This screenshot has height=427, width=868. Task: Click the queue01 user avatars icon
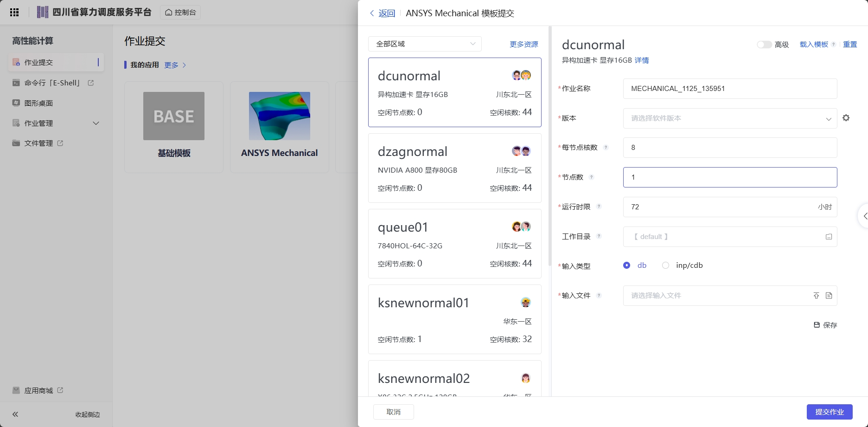pyautogui.click(x=521, y=226)
